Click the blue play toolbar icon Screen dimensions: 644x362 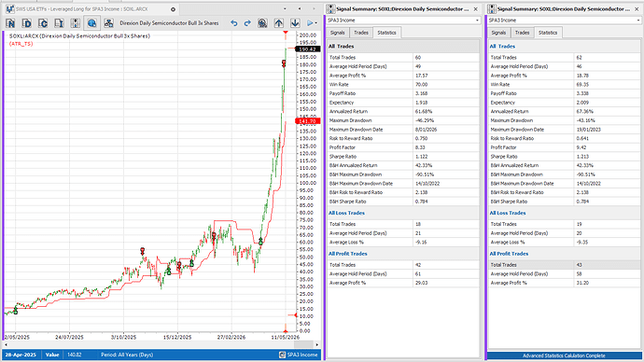(310, 23)
